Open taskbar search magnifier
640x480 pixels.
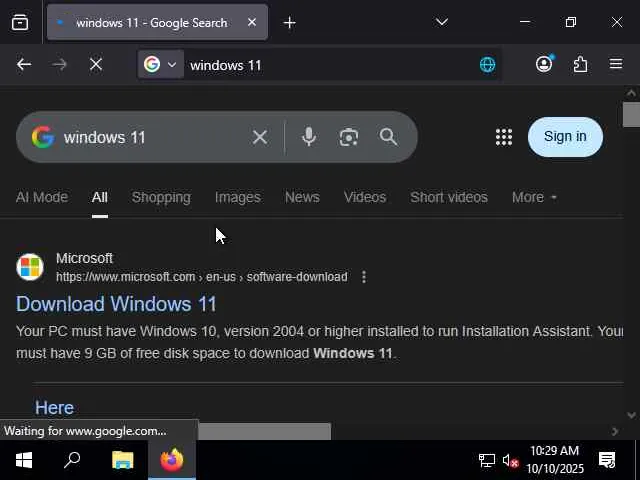(x=72, y=460)
